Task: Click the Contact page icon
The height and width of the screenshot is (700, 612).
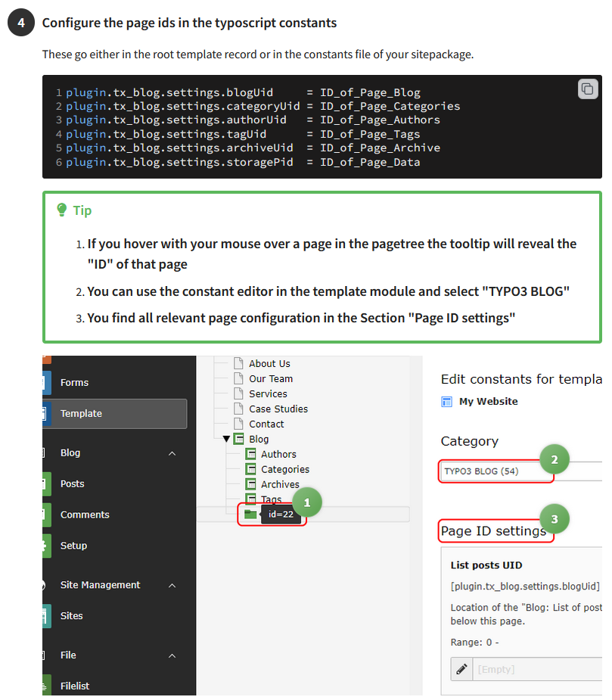Action: point(238,424)
